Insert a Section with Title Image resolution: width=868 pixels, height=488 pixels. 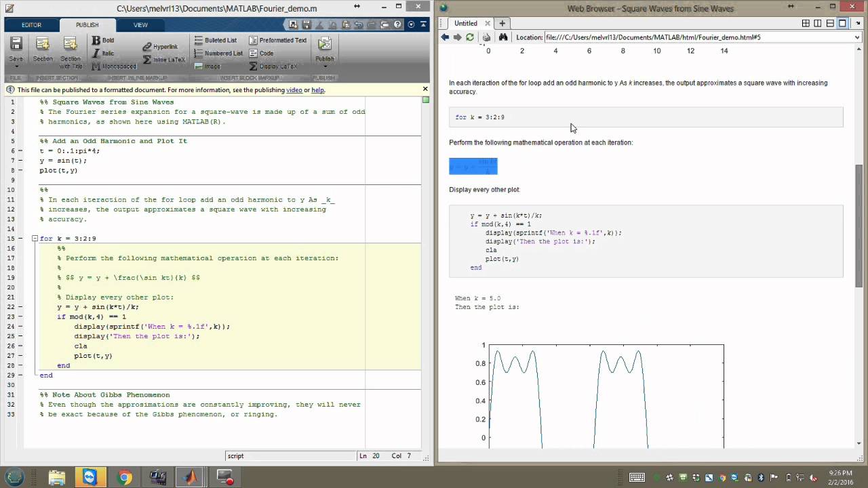coord(71,52)
